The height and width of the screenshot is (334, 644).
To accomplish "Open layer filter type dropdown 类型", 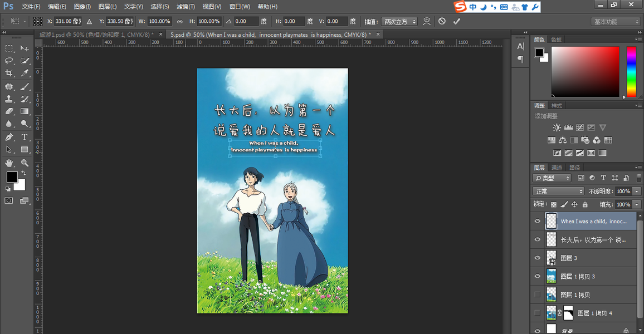I will (553, 178).
